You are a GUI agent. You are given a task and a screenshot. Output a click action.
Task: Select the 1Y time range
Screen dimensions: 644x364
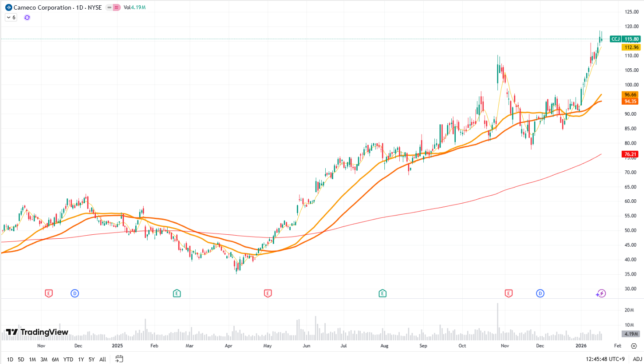pyautogui.click(x=81, y=359)
